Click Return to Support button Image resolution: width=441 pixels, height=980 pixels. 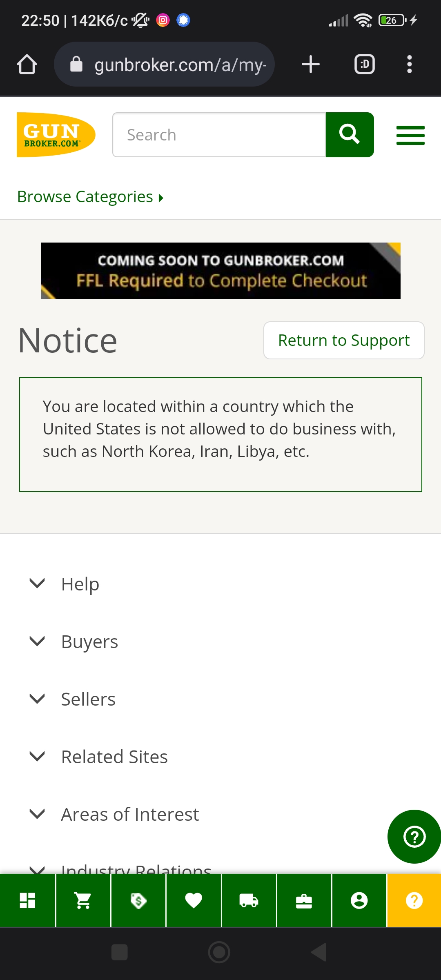click(344, 340)
